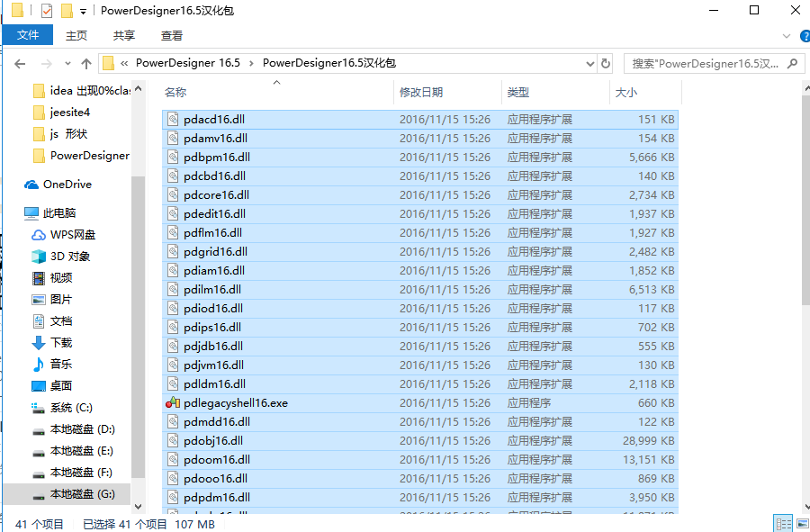Screen dimensions: 810x532
Task: Select the js 形状 folder in sidebar
Action: pos(60,134)
